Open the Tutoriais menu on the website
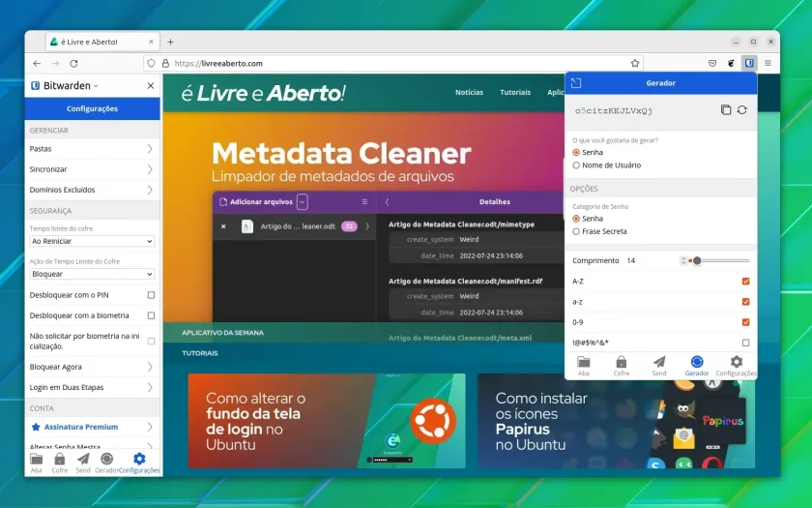 coord(514,92)
